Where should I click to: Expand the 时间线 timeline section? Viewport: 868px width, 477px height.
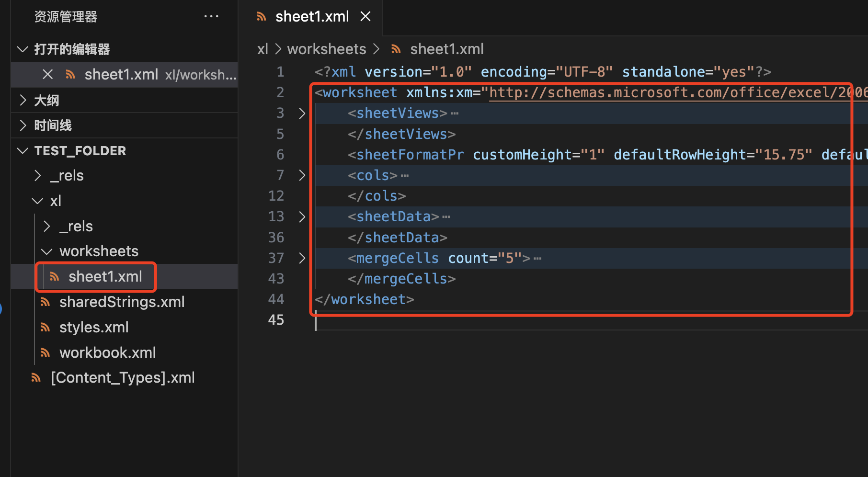coord(23,125)
